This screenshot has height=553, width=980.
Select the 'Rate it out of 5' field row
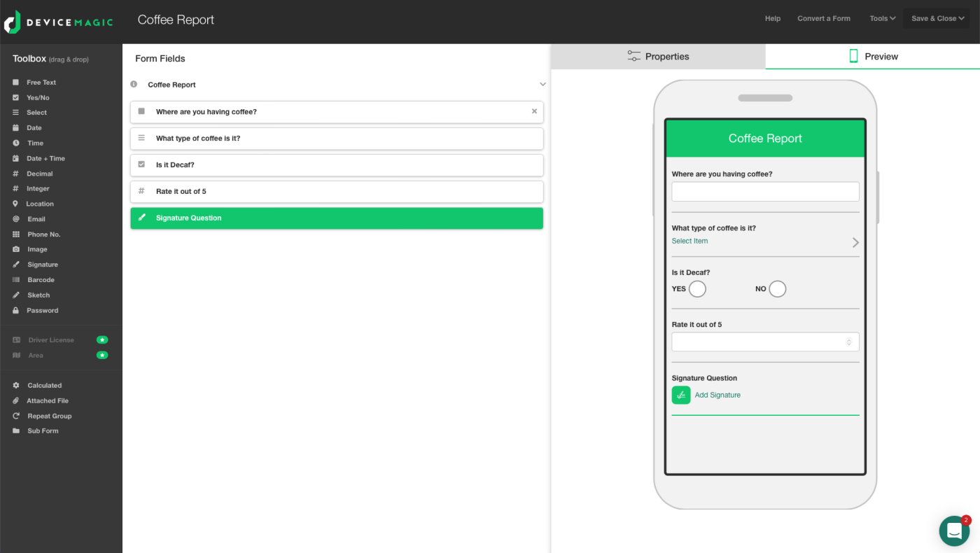[x=337, y=192]
